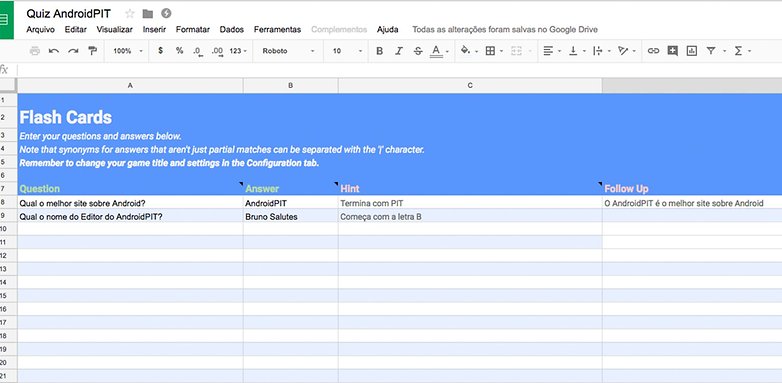The height and width of the screenshot is (383, 782).
Task: Open the 123 number format dropdown
Action: point(238,51)
